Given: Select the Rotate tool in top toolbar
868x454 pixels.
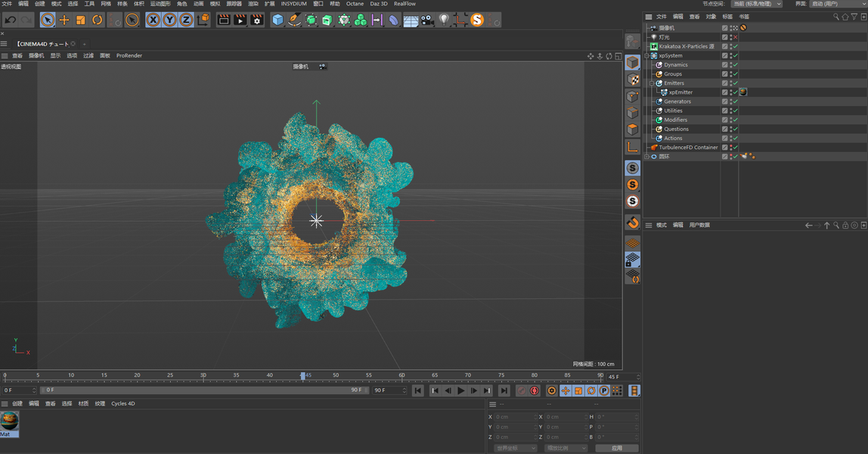Looking at the screenshot, I should [x=98, y=20].
